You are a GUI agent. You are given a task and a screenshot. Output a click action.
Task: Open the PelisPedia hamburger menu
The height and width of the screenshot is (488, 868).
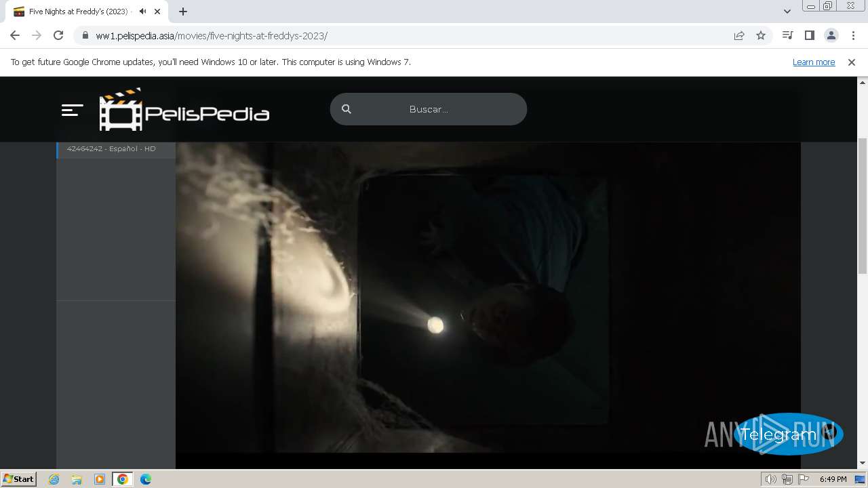(x=73, y=110)
